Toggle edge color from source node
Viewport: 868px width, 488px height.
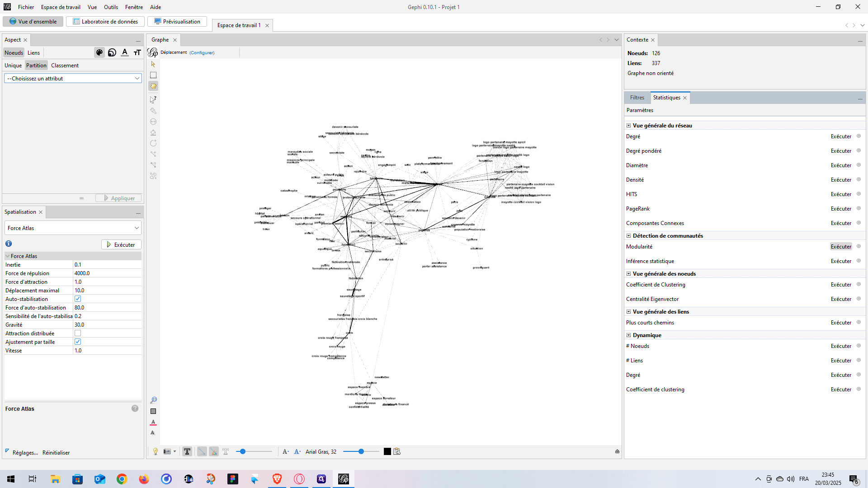[214, 451]
